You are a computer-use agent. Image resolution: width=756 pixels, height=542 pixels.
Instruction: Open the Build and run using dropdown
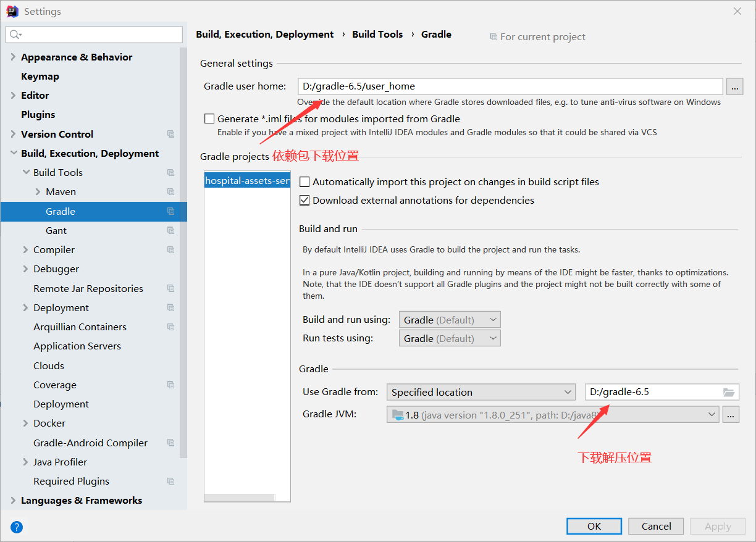(450, 320)
